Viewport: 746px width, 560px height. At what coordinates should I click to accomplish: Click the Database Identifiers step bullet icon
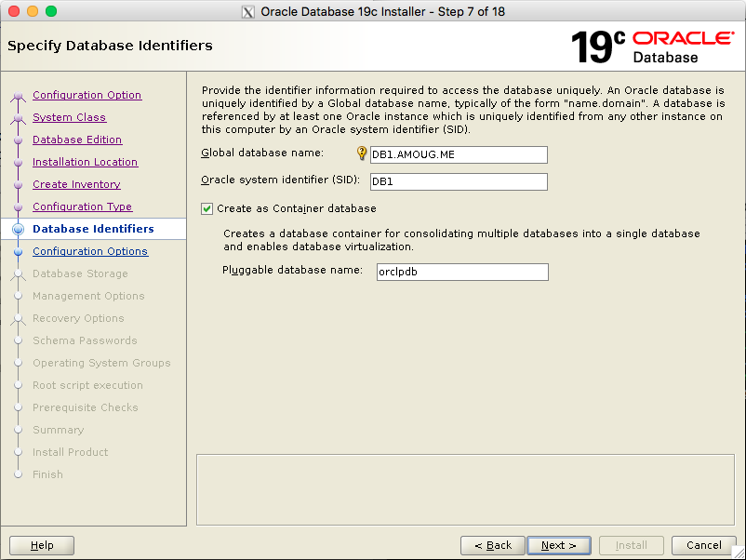pos(17,229)
